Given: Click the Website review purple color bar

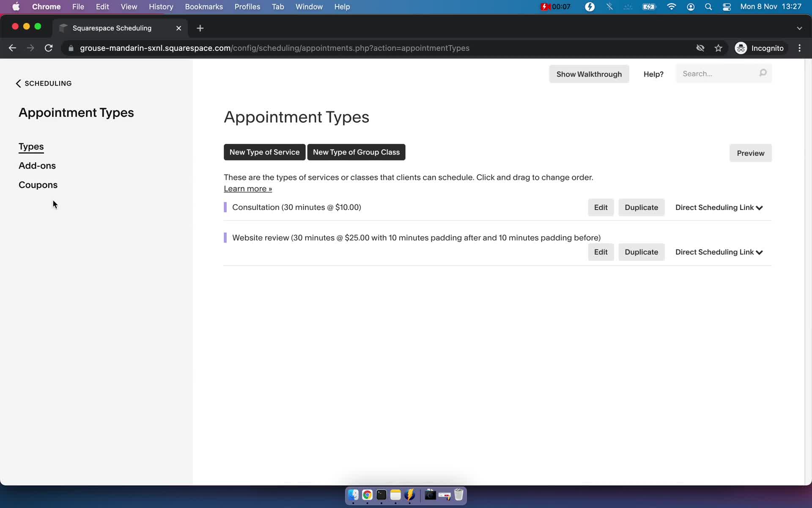Looking at the screenshot, I should (225, 237).
